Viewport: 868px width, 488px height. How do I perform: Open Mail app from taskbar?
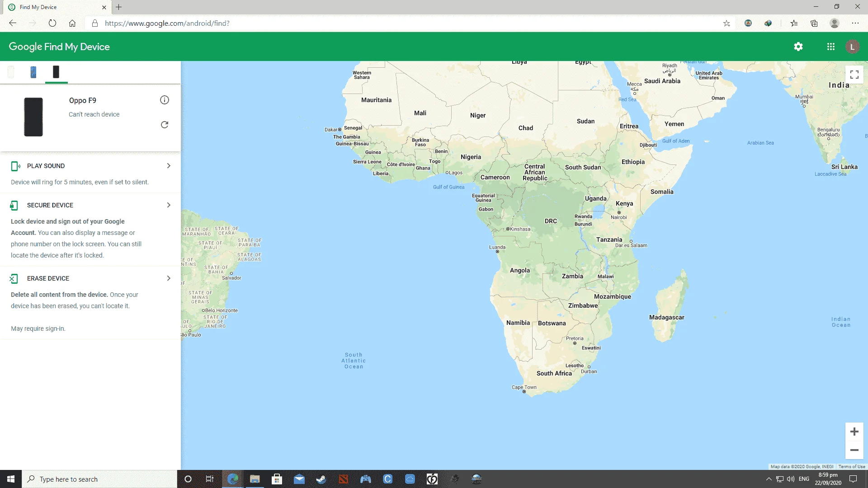click(299, 479)
